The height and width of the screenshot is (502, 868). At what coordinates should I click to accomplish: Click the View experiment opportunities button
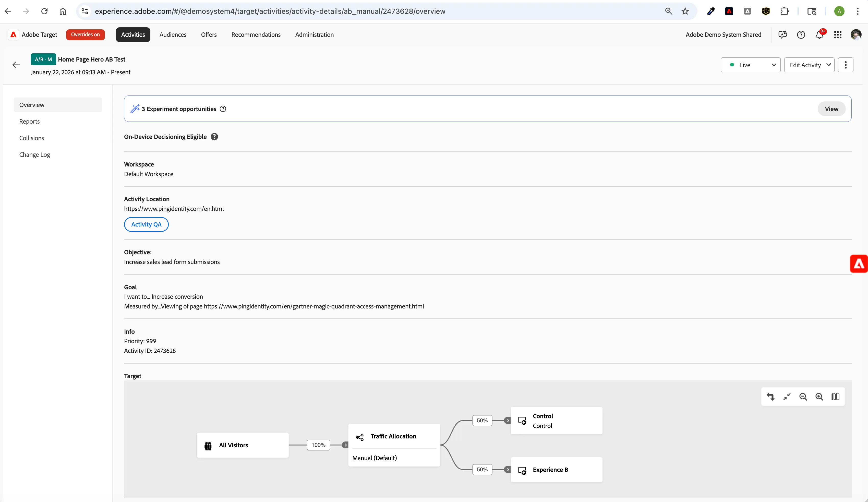coord(831,109)
